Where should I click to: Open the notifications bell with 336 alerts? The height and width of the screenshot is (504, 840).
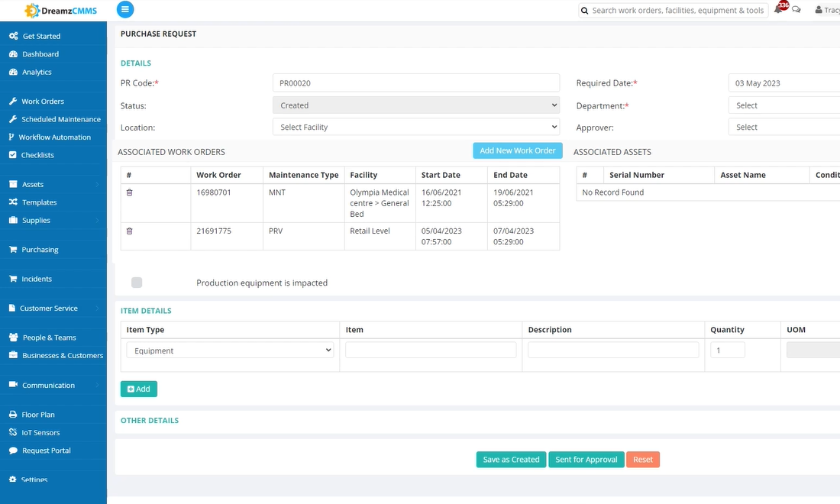click(780, 10)
